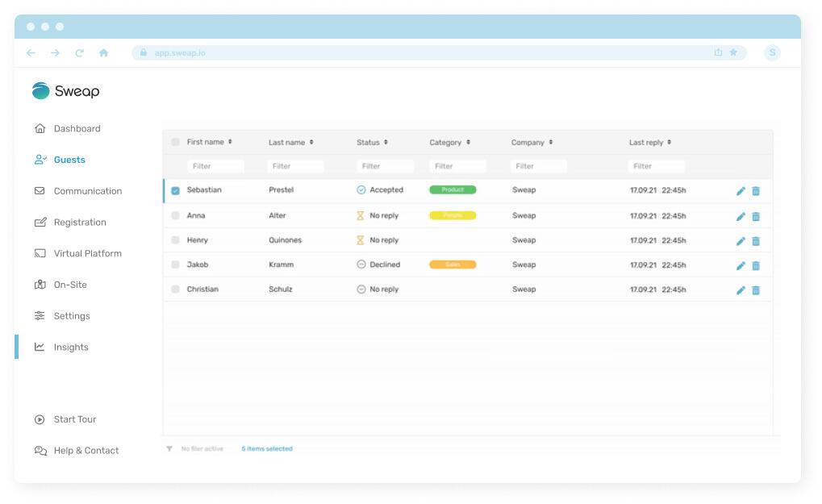Edit Sebastian Prestel's guest entry
Viewport: 822px width, 504px height.
click(x=741, y=190)
